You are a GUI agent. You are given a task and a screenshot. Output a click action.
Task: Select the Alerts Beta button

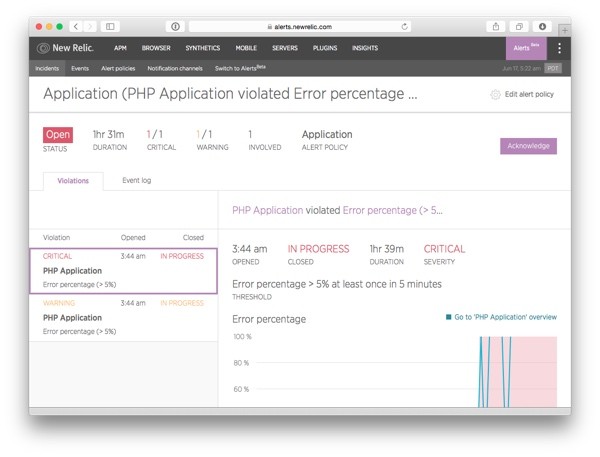(526, 48)
